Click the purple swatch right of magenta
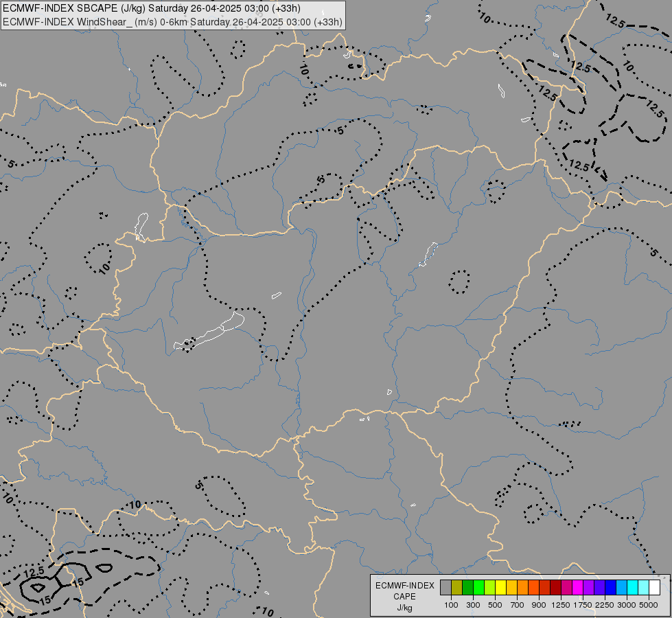This screenshot has width=672, height=618. [x=588, y=587]
